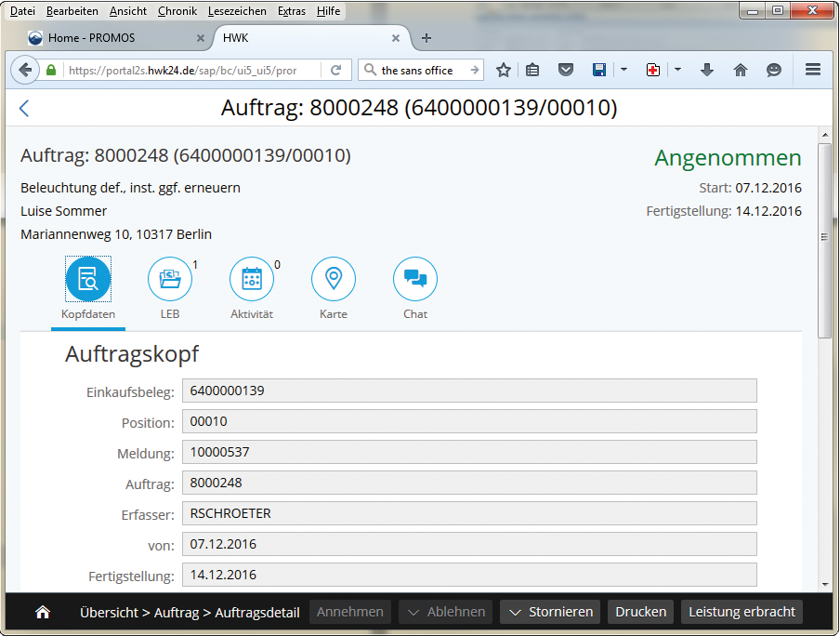Open the Firefox bookmark star icon

(x=502, y=69)
